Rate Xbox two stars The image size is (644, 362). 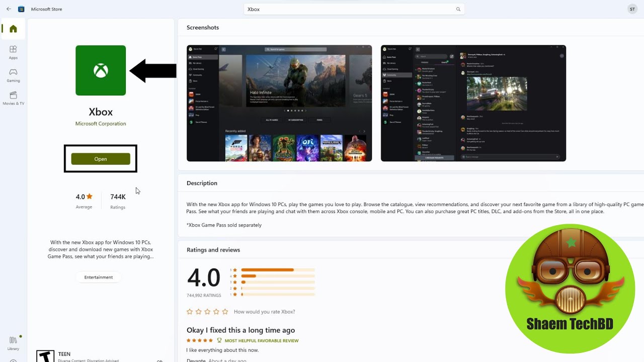coord(199,312)
